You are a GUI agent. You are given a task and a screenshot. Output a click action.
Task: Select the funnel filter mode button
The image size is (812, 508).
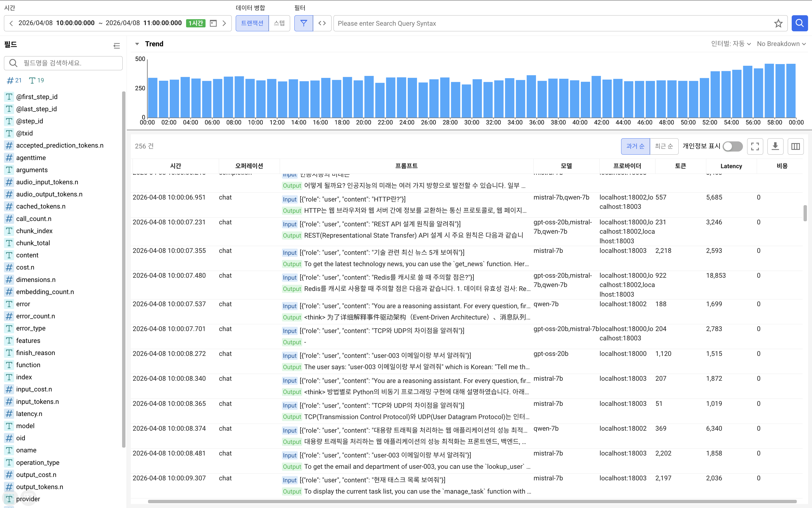click(x=303, y=23)
